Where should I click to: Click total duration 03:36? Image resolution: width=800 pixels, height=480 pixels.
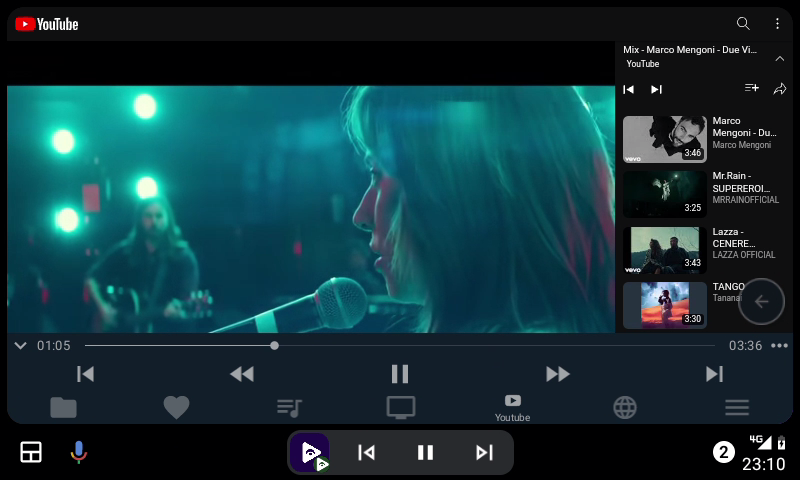[745, 345]
